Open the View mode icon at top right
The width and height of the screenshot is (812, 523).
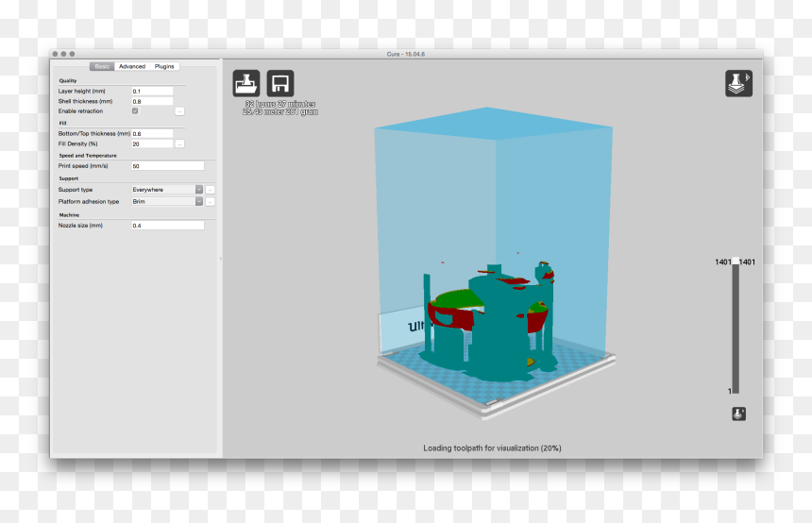[738, 83]
